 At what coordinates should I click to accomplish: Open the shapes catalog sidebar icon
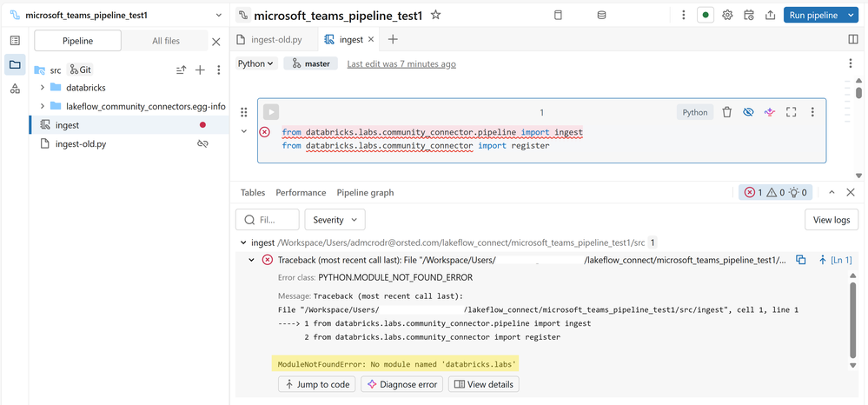point(15,88)
